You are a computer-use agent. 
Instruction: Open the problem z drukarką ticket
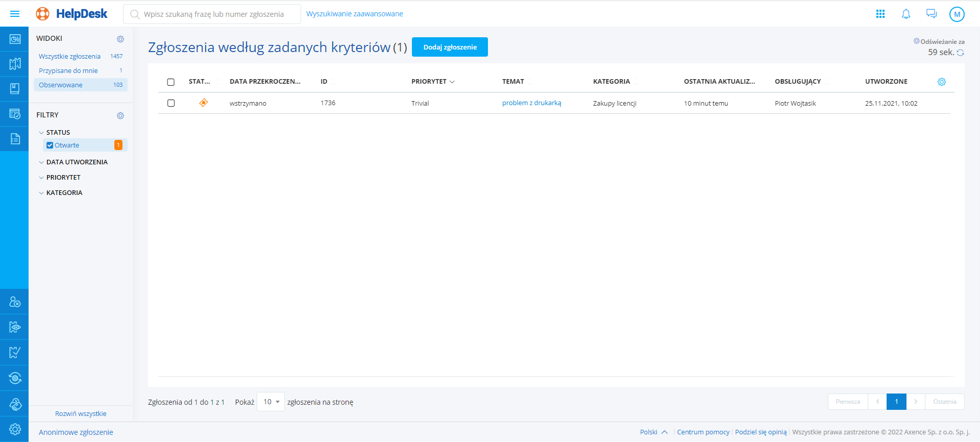(531, 103)
